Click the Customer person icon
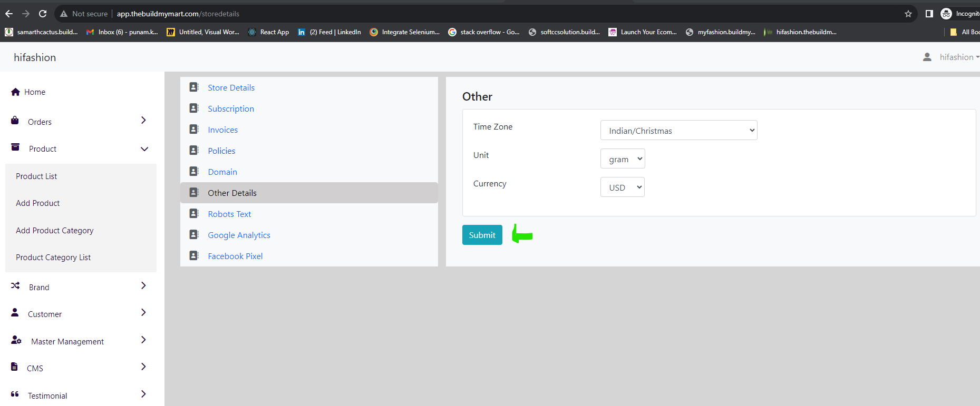This screenshot has width=980, height=406. tap(15, 312)
